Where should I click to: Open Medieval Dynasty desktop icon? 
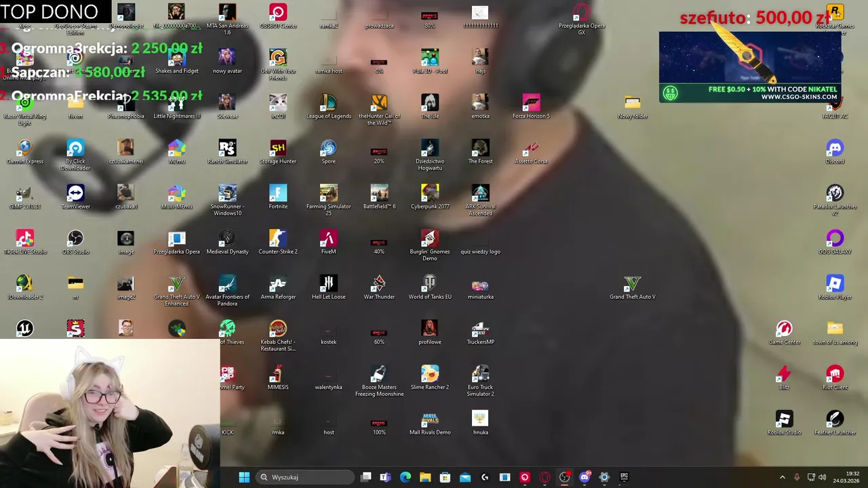227,242
